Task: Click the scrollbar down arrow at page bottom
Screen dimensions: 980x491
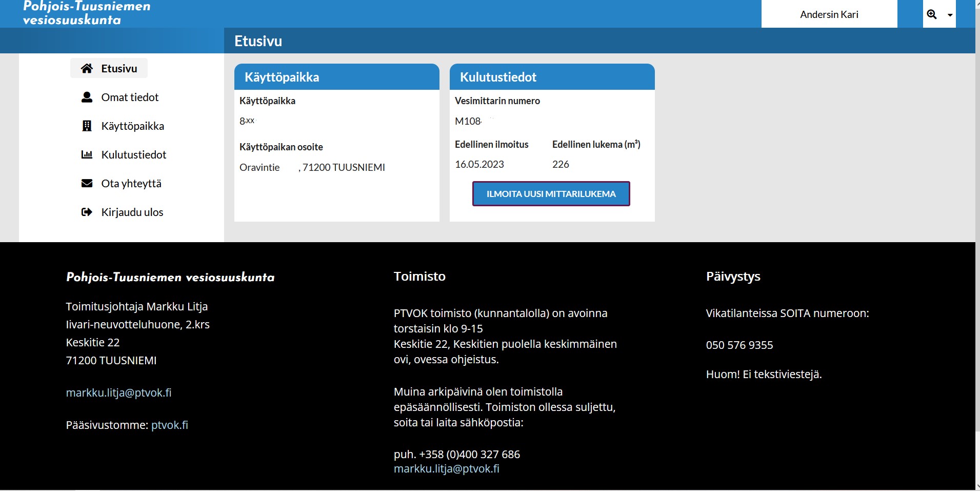Action: (x=977, y=486)
